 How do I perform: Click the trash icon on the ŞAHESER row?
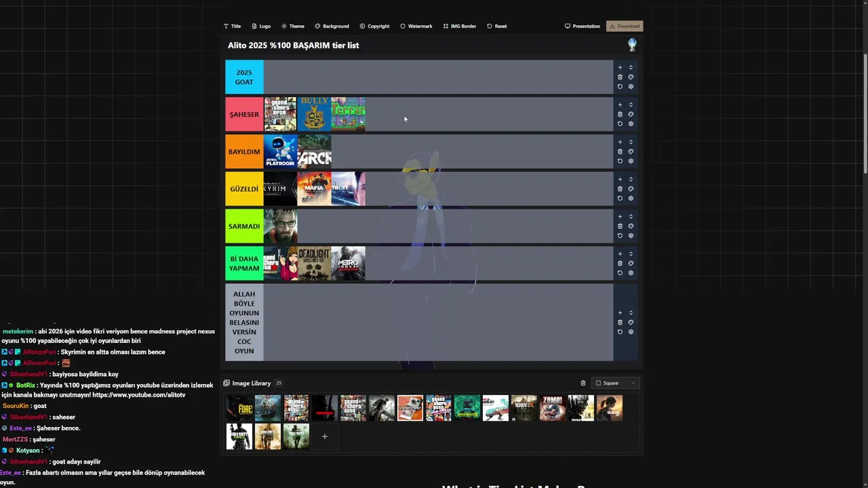click(620, 114)
